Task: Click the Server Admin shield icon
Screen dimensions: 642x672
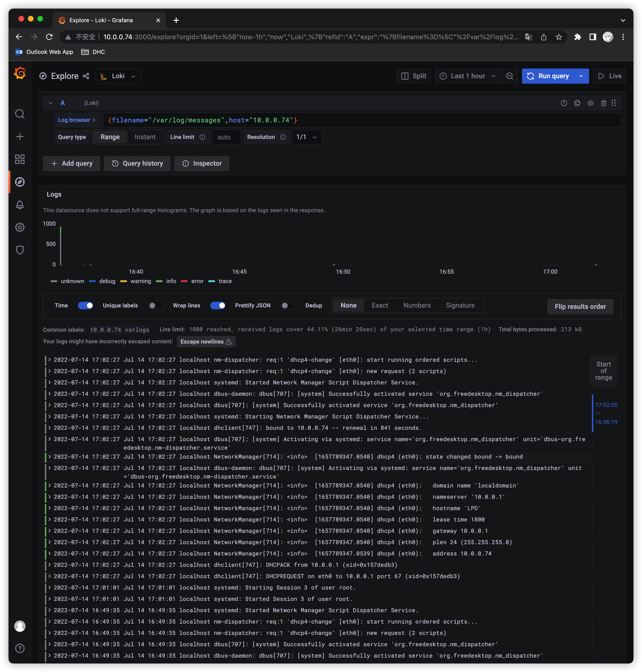Action: (20, 250)
